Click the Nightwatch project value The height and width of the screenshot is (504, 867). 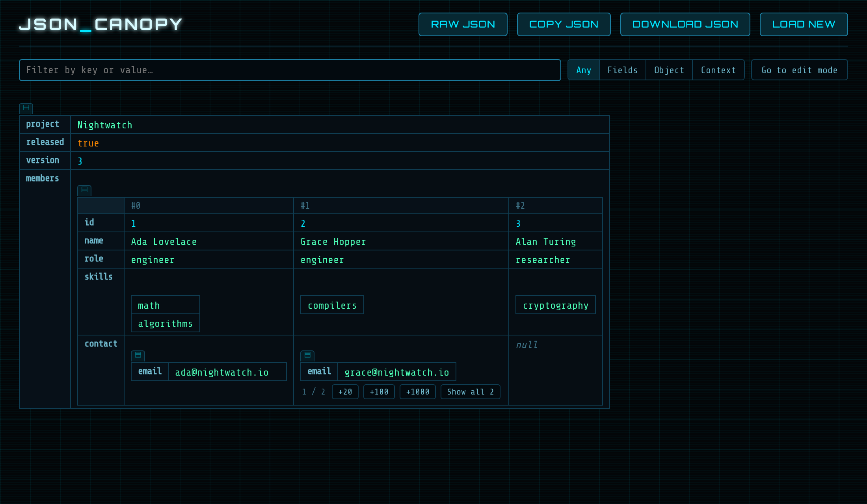click(x=105, y=125)
